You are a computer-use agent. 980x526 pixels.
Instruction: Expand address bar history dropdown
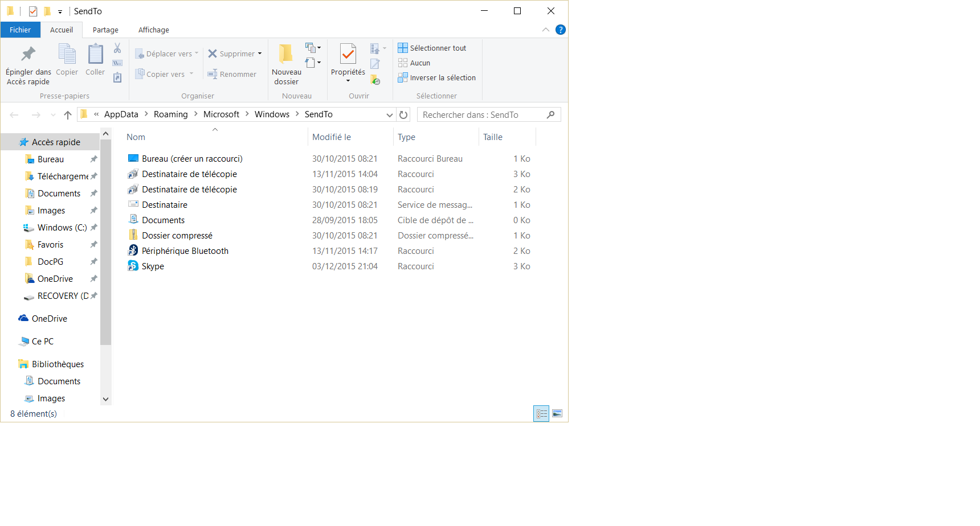[x=390, y=115]
